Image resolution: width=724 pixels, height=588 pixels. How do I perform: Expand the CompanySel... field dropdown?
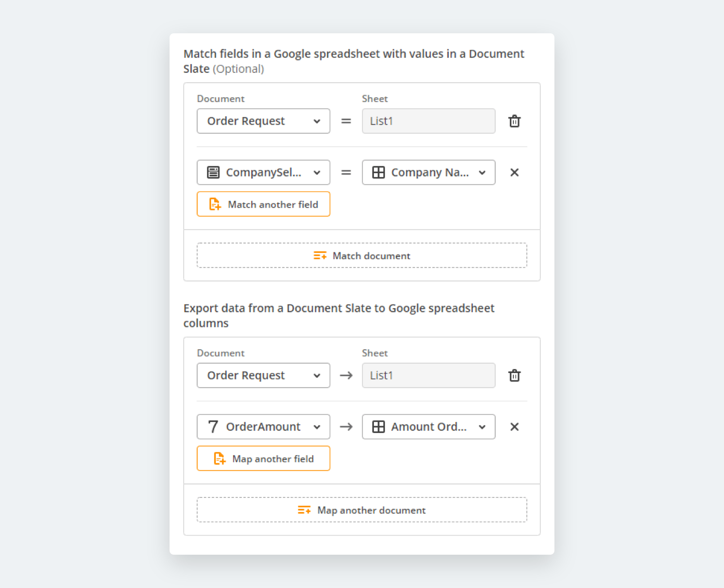[x=263, y=173]
